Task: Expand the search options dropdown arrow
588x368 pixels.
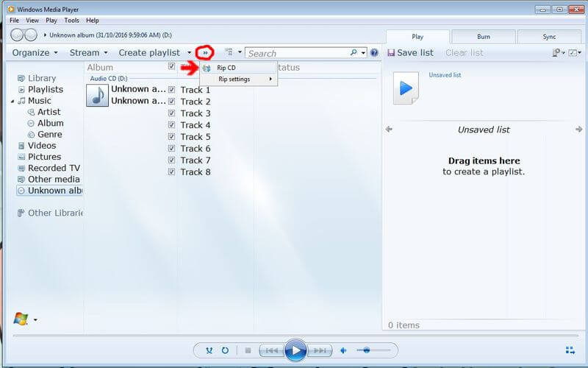Action: click(x=363, y=53)
